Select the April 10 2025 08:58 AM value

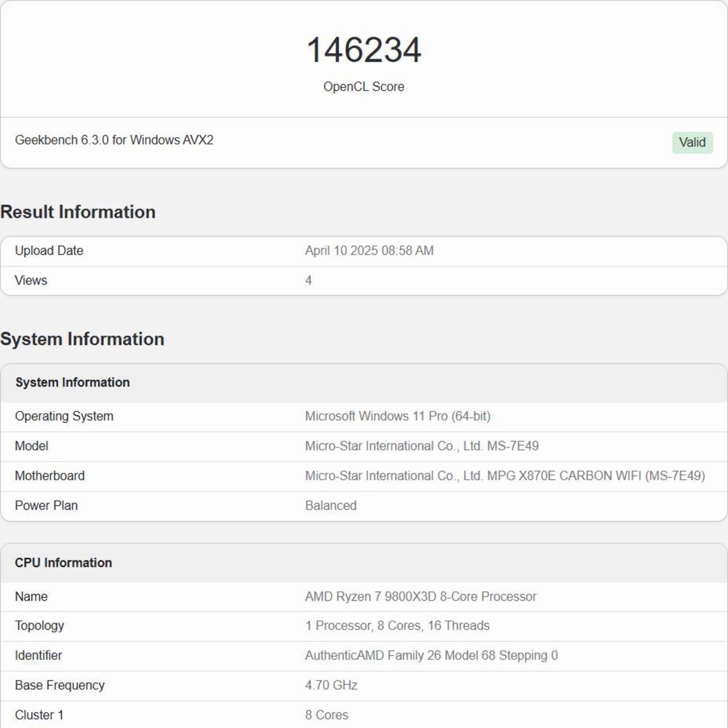click(x=369, y=251)
